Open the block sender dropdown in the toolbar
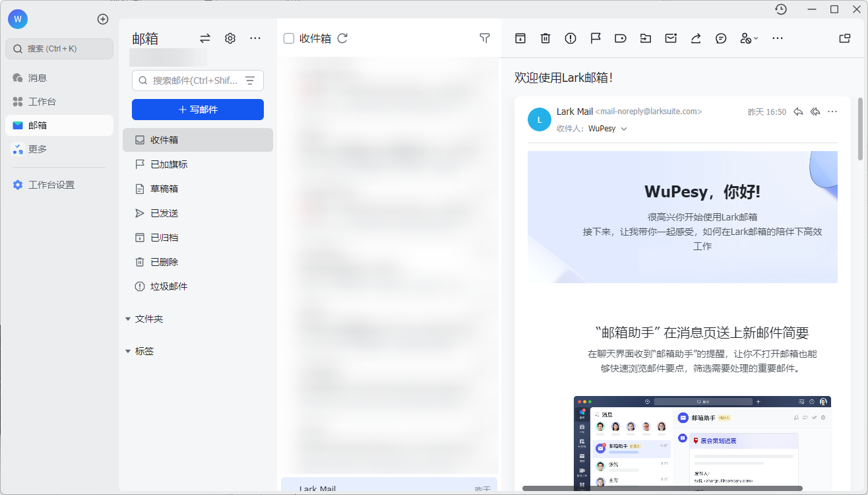 (749, 38)
